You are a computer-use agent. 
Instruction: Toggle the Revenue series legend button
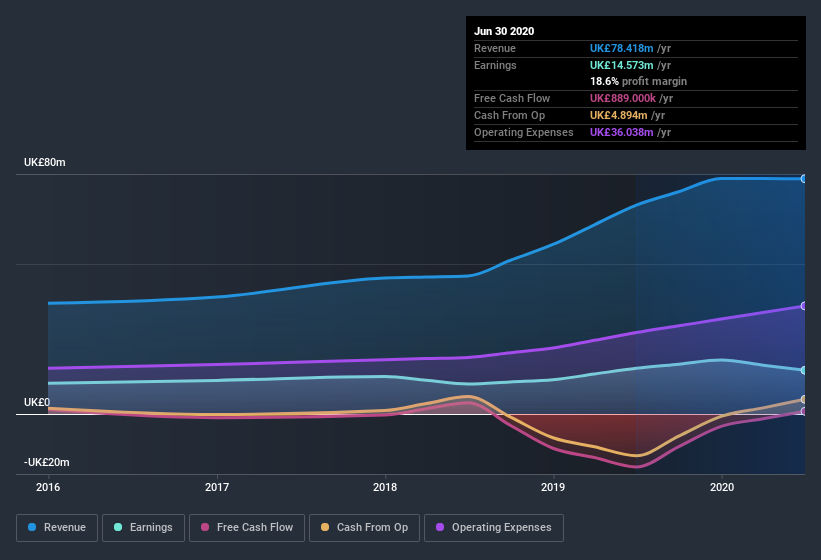(57, 528)
